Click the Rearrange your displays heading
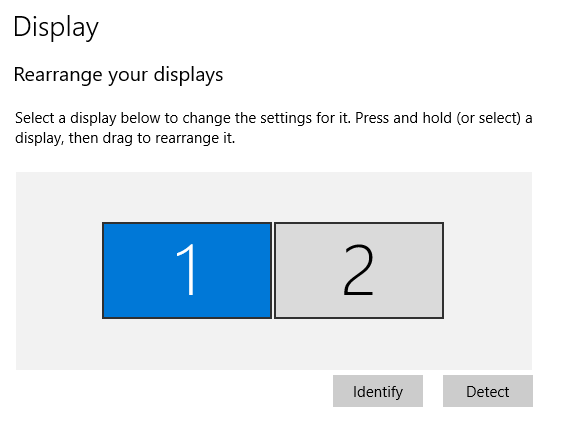The height and width of the screenshot is (431, 561). (x=118, y=75)
